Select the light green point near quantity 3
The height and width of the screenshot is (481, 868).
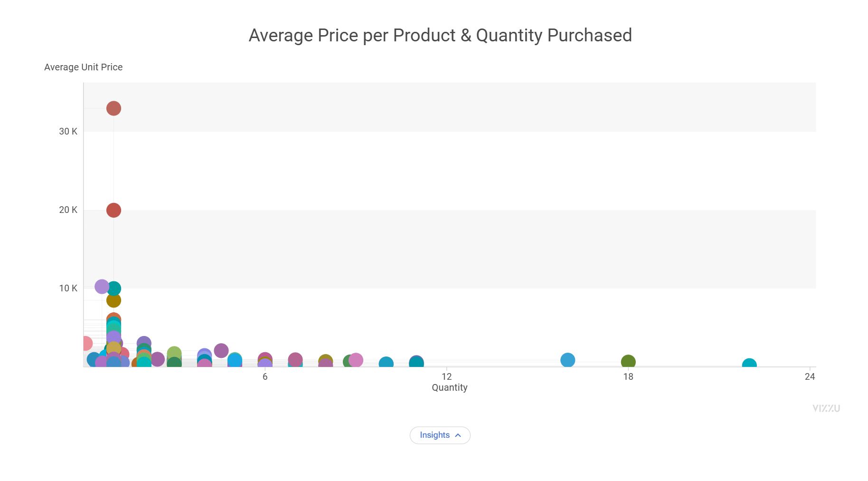click(x=174, y=353)
